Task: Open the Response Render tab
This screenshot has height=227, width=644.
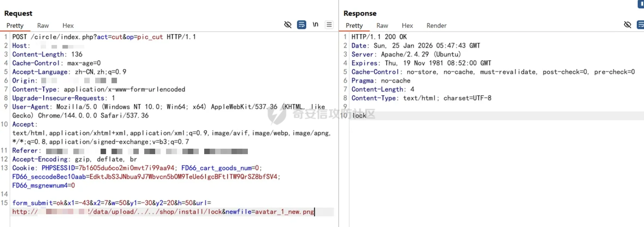Action: point(436,26)
